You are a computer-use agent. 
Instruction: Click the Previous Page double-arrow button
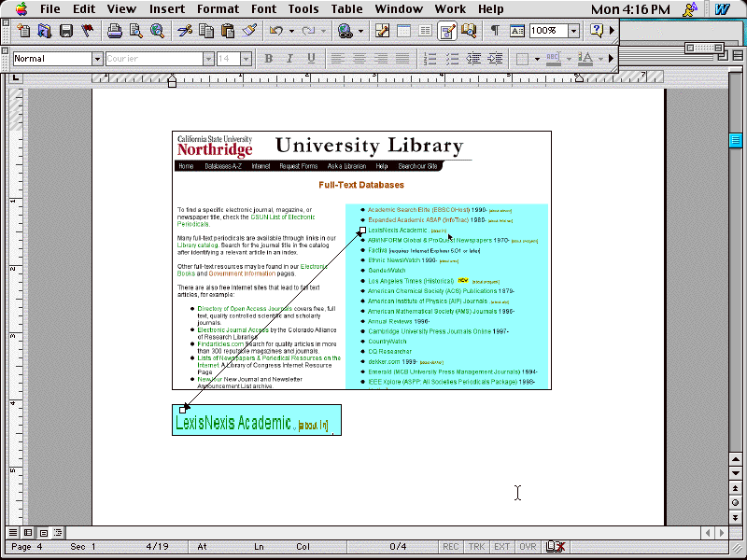[735, 488]
